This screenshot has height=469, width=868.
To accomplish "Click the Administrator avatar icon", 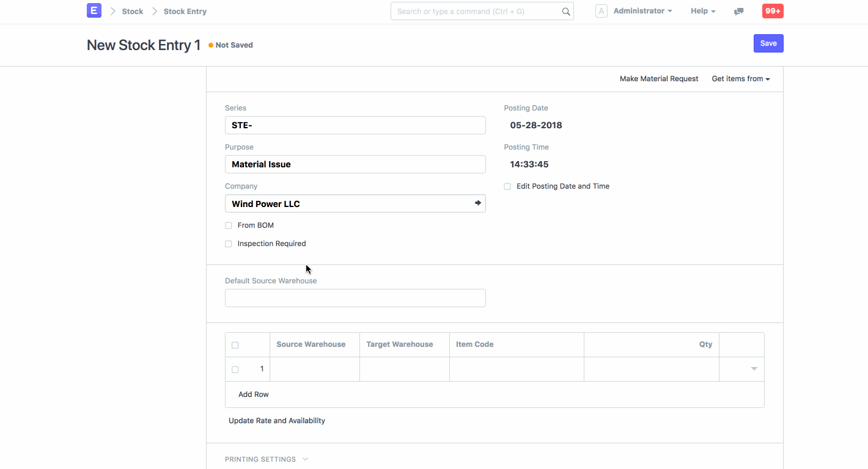I will pyautogui.click(x=601, y=11).
